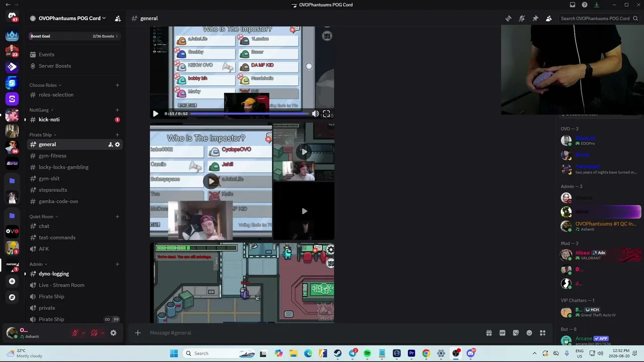Mute the top video's volume

coord(315,114)
